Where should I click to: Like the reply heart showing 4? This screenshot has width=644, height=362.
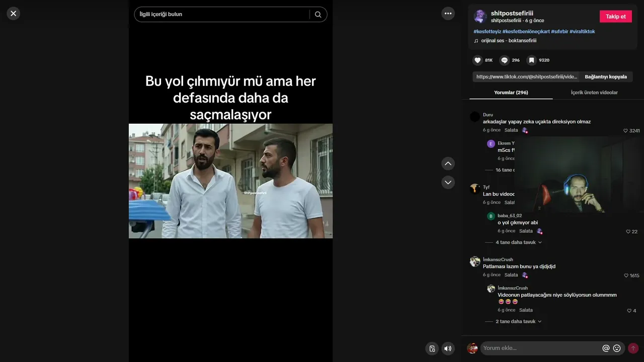629,311
